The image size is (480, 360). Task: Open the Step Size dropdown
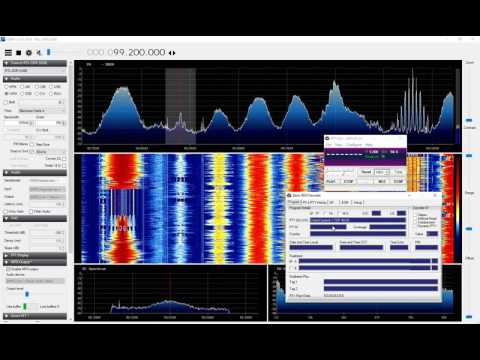[x=50, y=151]
